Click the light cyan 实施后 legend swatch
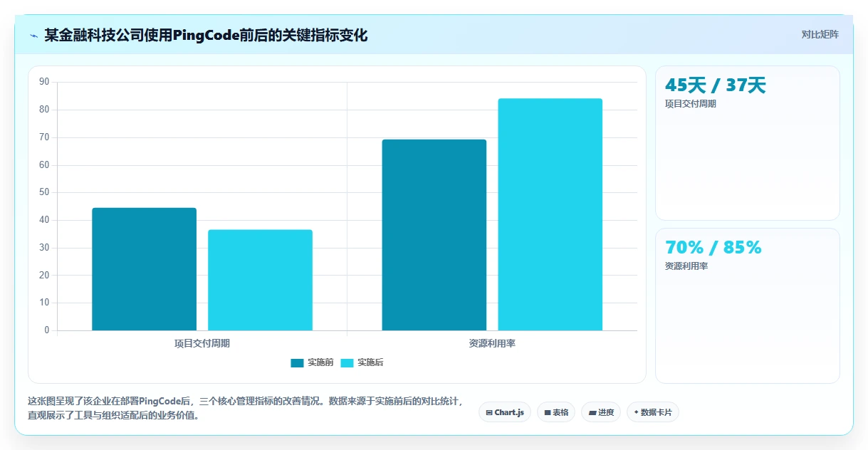The height and width of the screenshot is (450, 868). [347, 363]
